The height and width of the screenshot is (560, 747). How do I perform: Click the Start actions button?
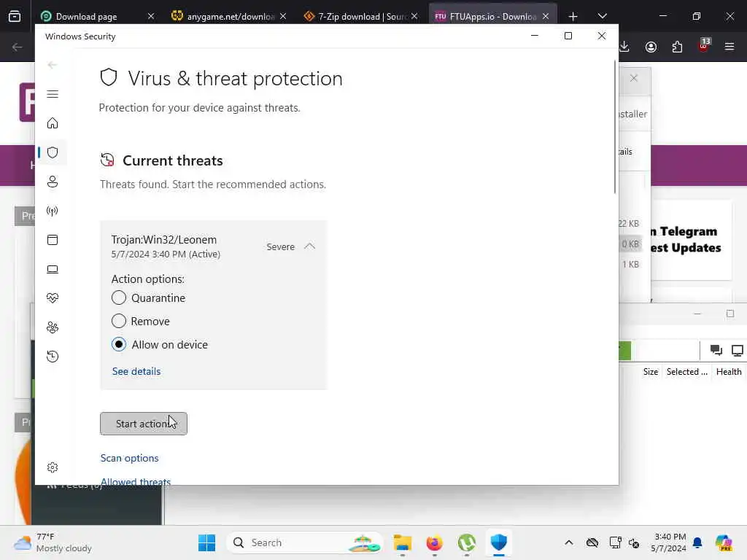144,424
